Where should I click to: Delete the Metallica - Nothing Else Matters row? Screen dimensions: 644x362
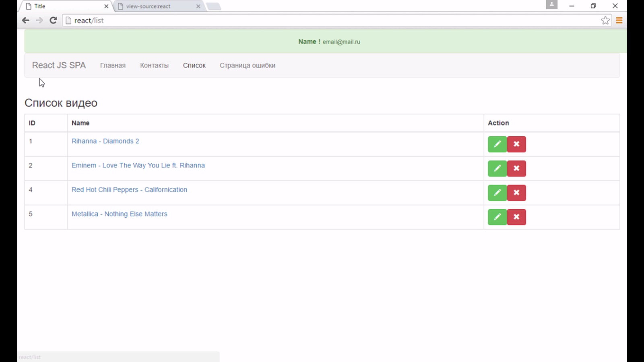(x=516, y=217)
